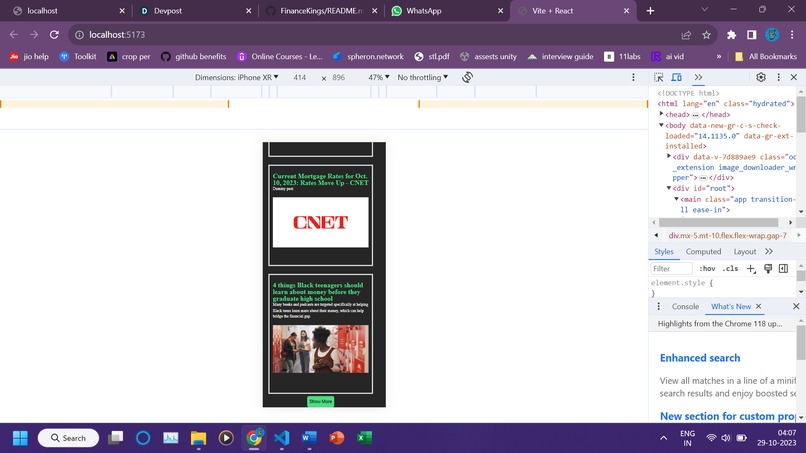Select the Computed tab
Image resolution: width=806 pixels, height=453 pixels.
[703, 251]
